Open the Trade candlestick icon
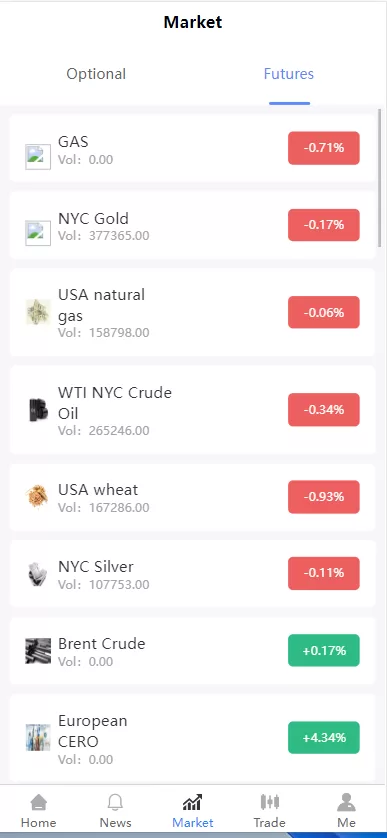The width and height of the screenshot is (387, 838). pyautogui.click(x=270, y=802)
